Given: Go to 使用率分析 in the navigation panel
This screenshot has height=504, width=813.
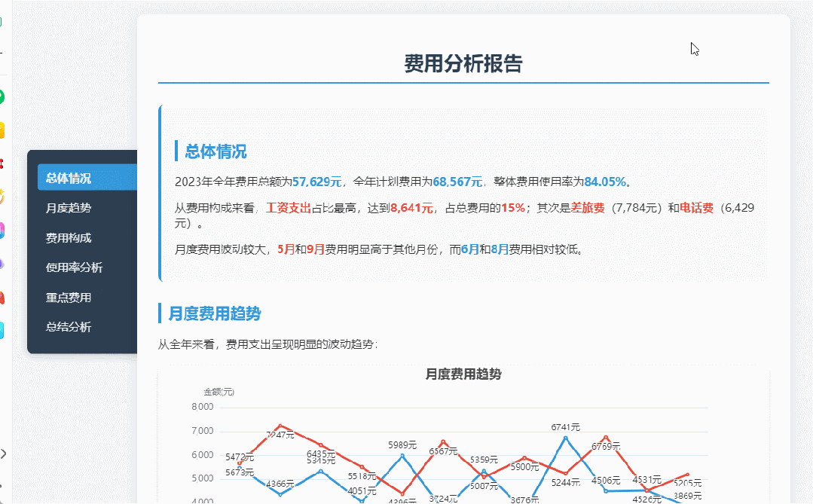Looking at the screenshot, I should pos(72,267).
